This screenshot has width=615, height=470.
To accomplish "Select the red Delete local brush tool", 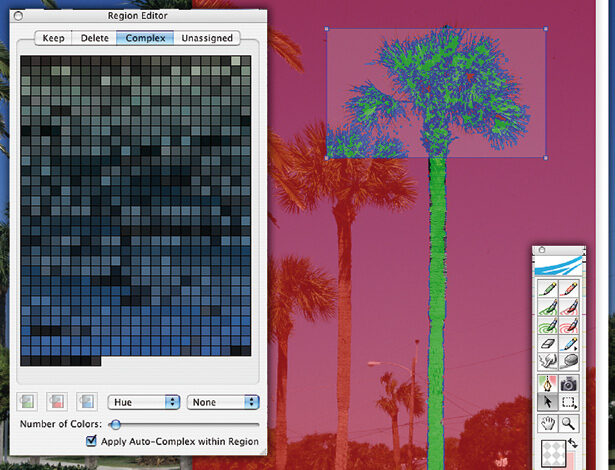I will tap(569, 288).
